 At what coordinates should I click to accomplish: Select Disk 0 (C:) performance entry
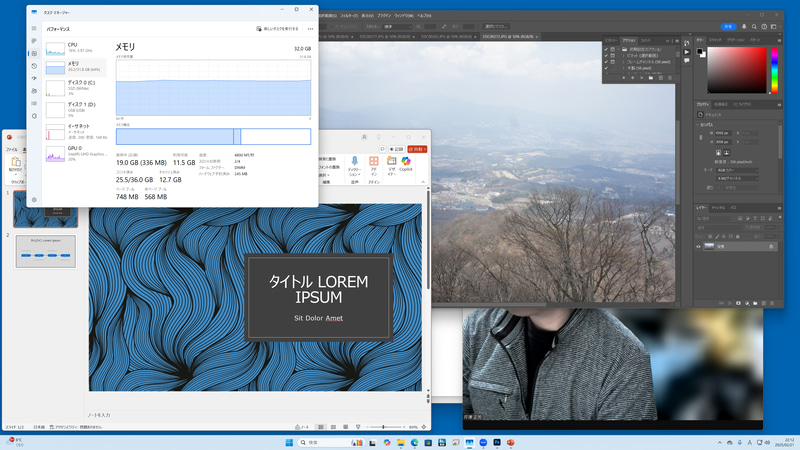coord(76,88)
